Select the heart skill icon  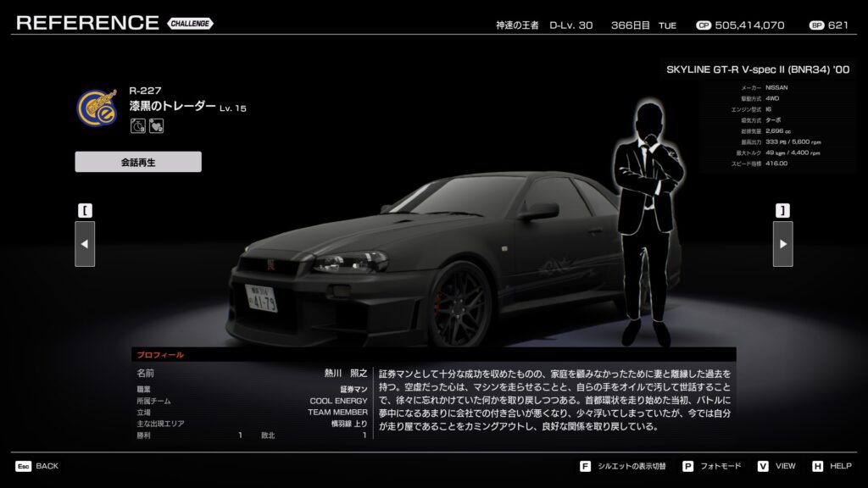(x=156, y=125)
